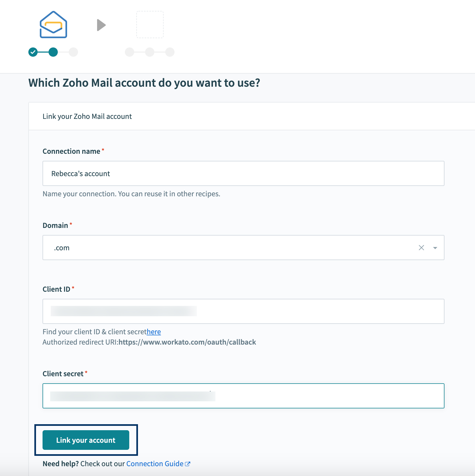Click the gray play arrow icon
The height and width of the screenshot is (476, 475).
(x=101, y=25)
